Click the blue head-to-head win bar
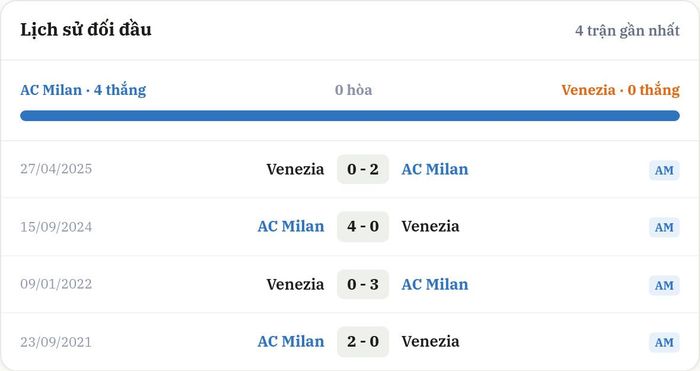The width and height of the screenshot is (700, 371). coord(350,116)
